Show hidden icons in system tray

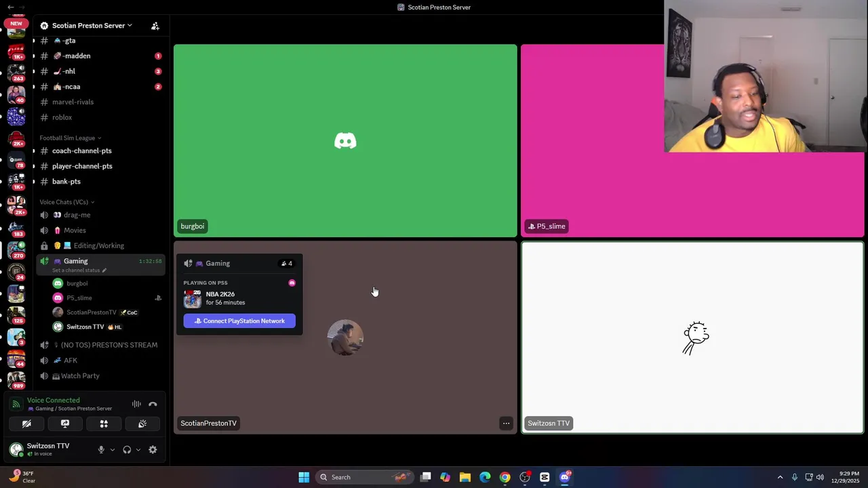pyautogui.click(x=780, y=477)
